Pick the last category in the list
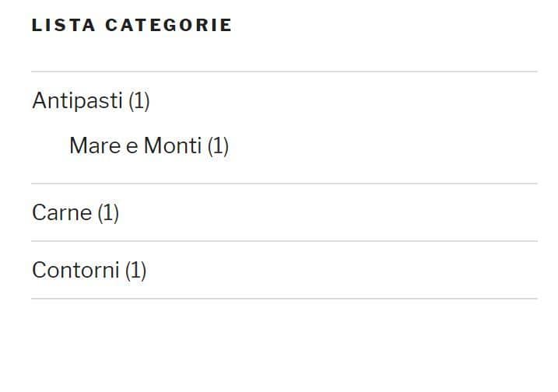558x392 pixels. [x=75, y=271]
